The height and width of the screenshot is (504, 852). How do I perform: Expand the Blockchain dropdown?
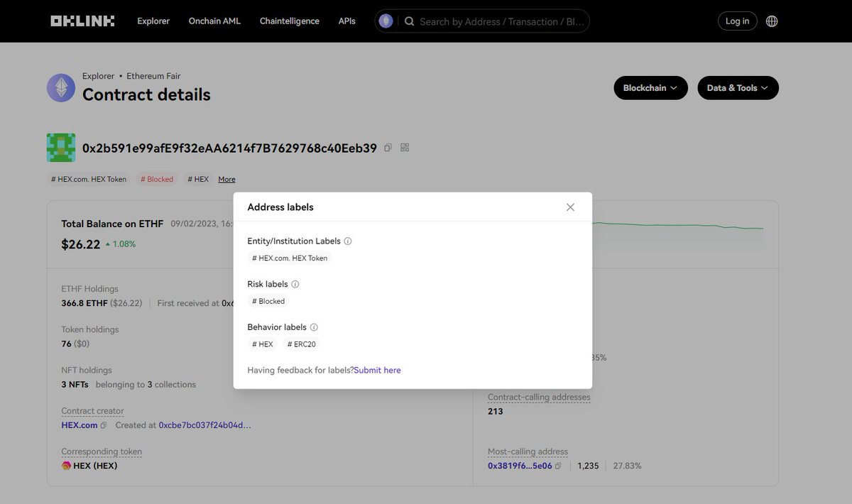[650, 88]
